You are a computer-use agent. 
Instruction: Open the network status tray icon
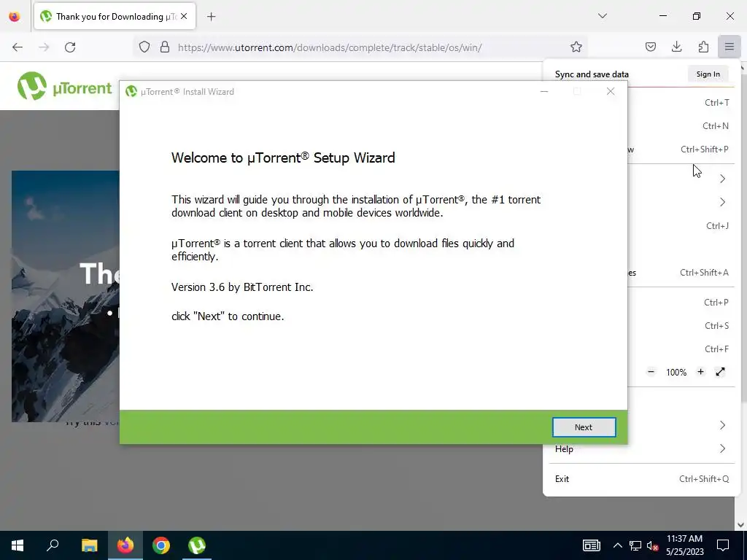click(x=635, y=545)
